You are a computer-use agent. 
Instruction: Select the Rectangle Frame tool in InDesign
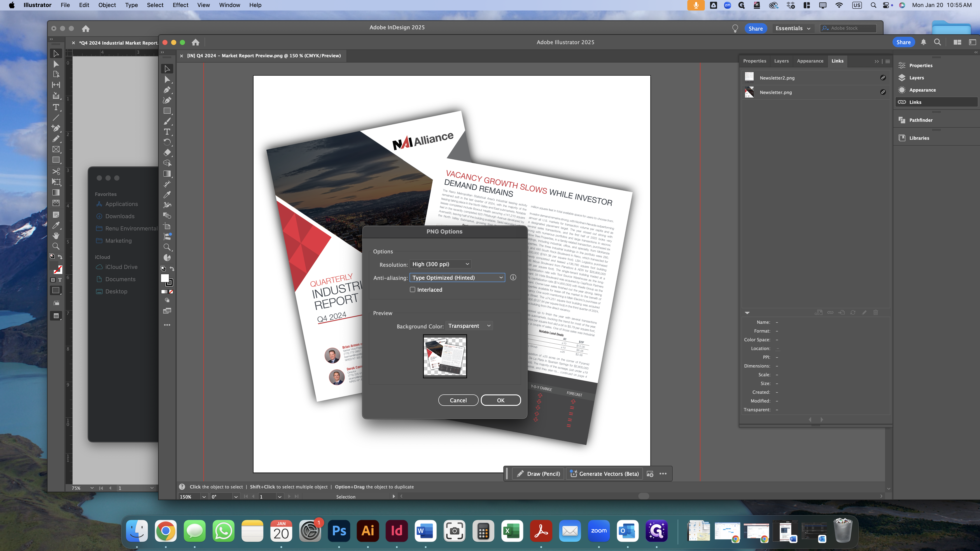tap(56, 149)
